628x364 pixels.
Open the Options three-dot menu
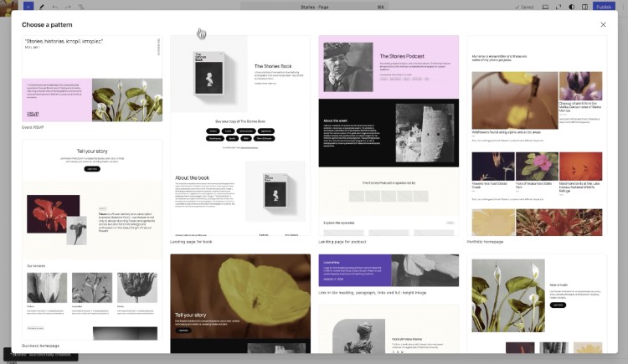pyautogui.click(x=622, y=7)
